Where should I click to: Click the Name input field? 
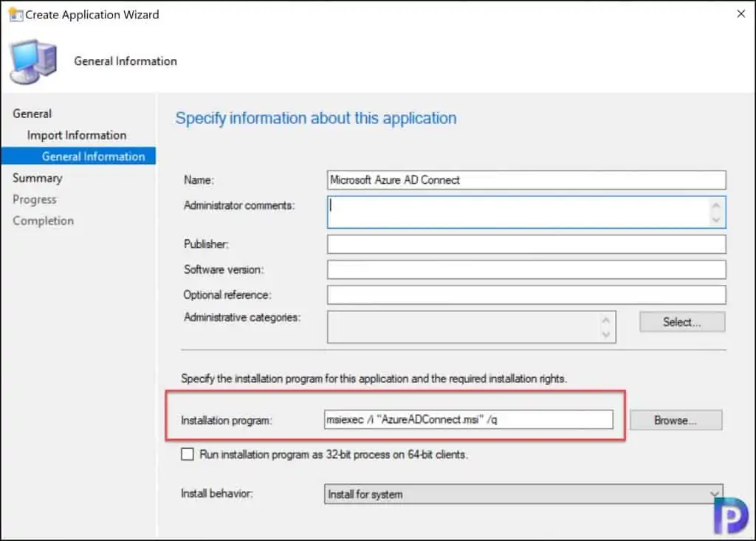(x=526, y=180)
